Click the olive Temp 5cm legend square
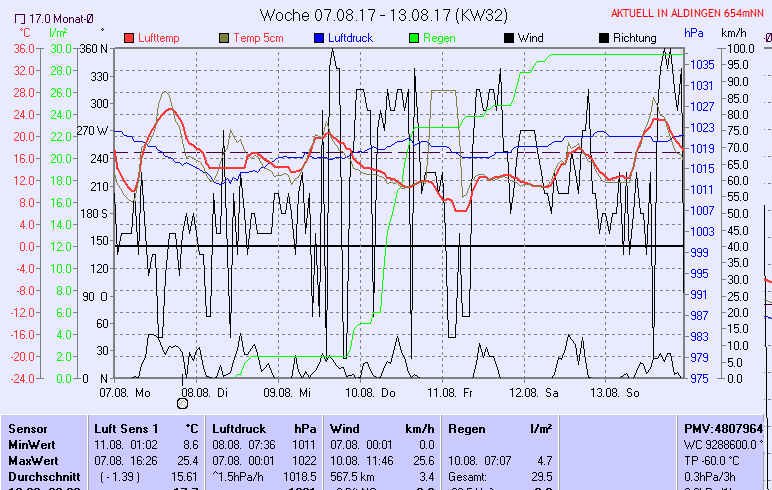This screenshot has width=772, height=490. [221, 38]
